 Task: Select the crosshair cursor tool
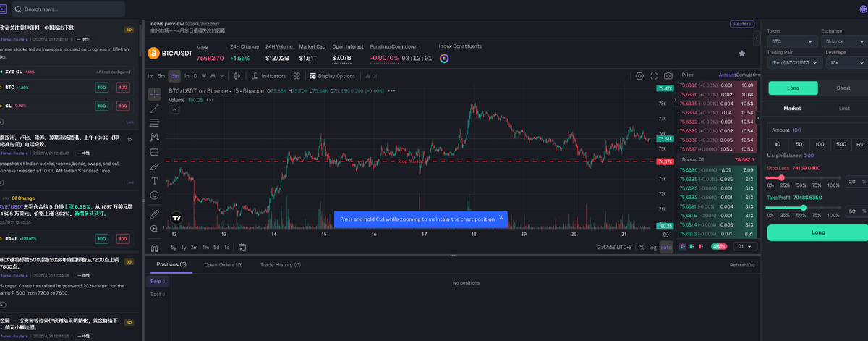coord(155,94)
